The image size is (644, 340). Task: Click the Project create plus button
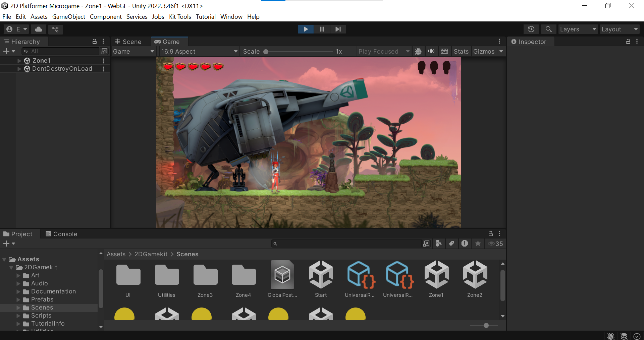pyautogui.click(x=9, y=244)
